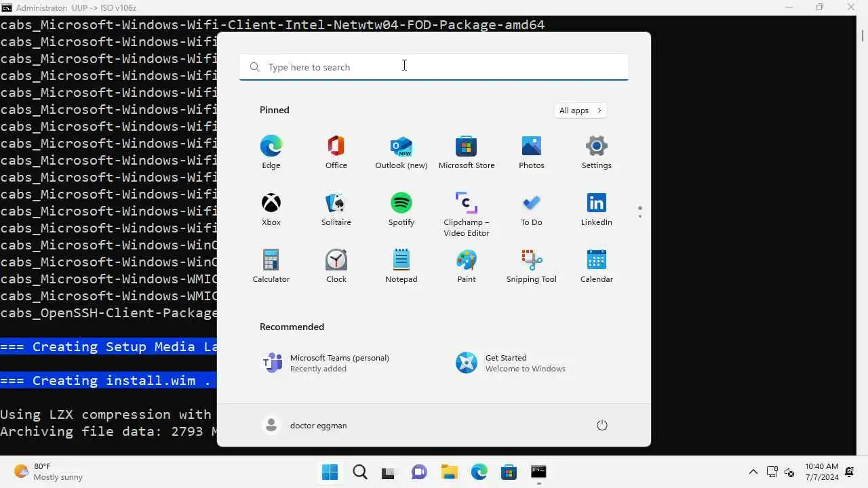Open Task View on taskbar
Image resolution: width=868 pixels, height=488 pixels.
coord(389,472)
